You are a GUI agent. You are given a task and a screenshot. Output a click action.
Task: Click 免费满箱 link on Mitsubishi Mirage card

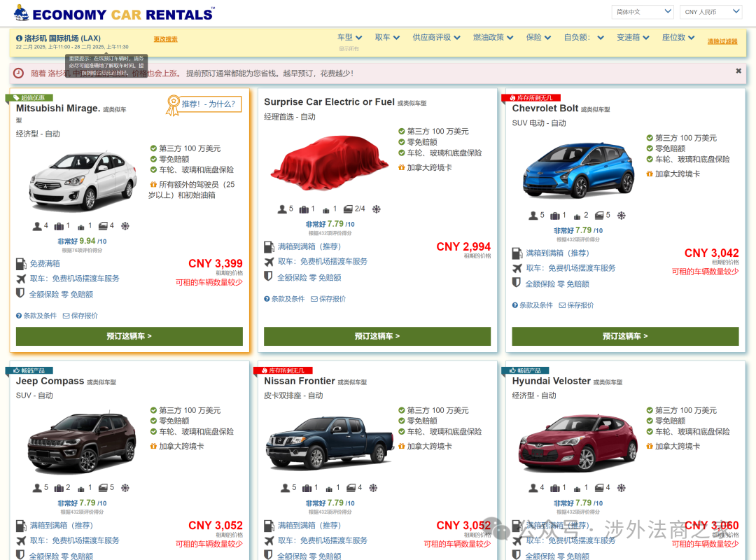point(45,263)
